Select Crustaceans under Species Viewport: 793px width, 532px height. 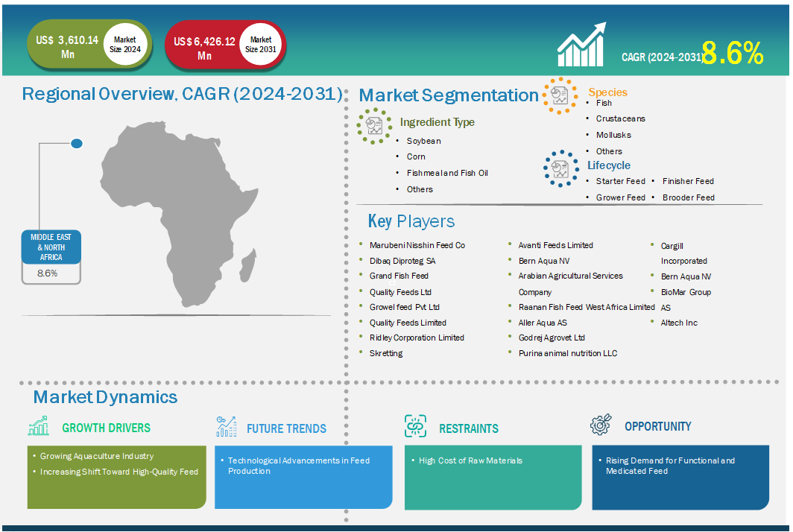621,118
